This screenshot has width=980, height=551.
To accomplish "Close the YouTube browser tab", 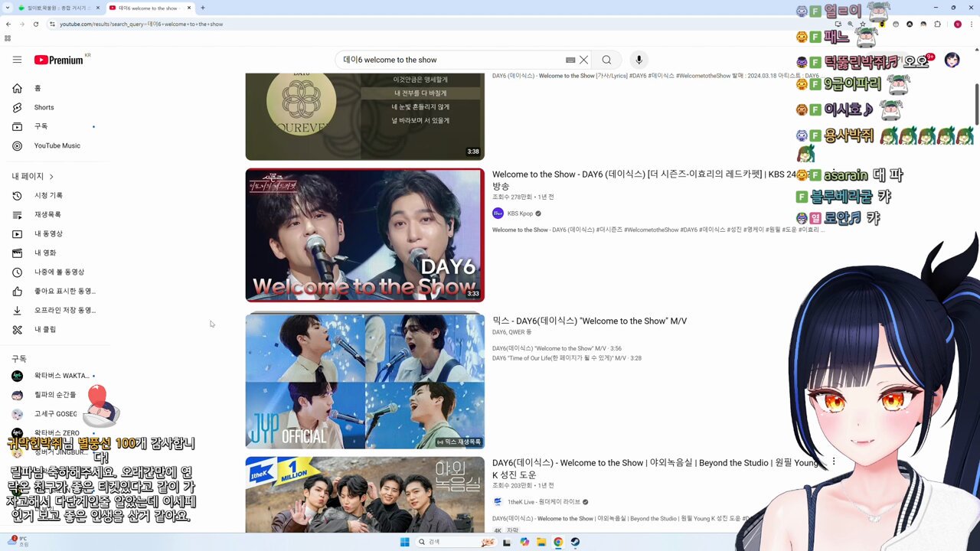I will tap(189, 8).
